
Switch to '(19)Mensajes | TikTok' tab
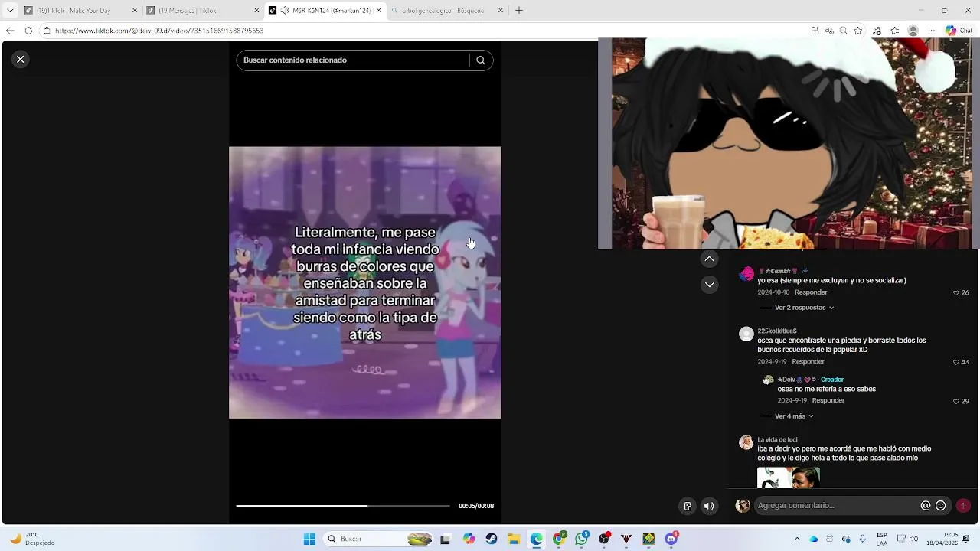(x=203, y=11)
